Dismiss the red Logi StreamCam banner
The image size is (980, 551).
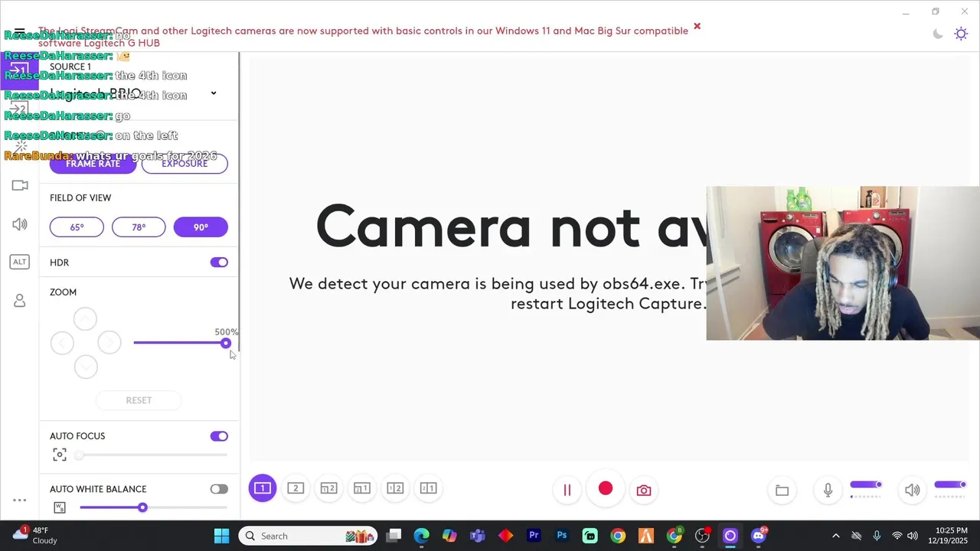pos(697,26)
